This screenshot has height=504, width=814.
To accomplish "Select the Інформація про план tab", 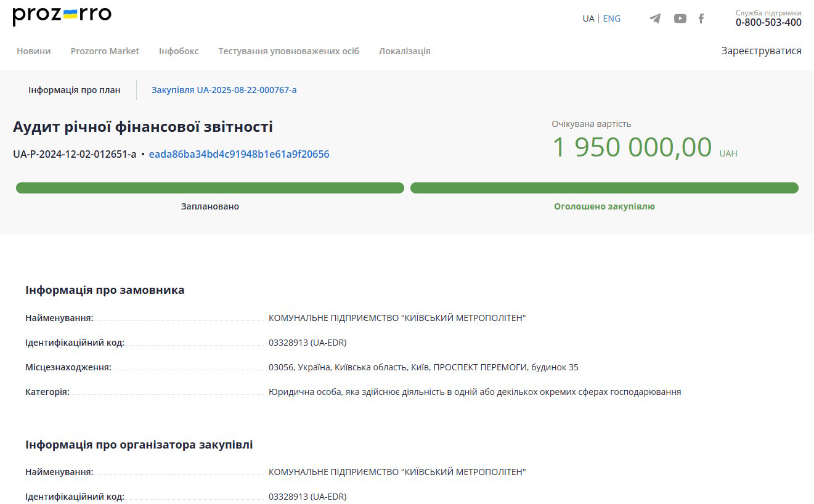I will tap(75, 90).
